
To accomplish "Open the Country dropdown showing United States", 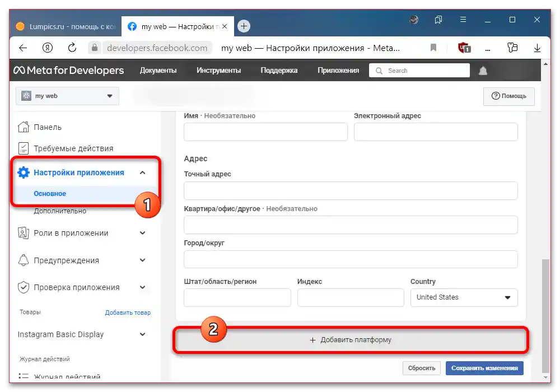I will pyautogui.click(x=464, y=297).
